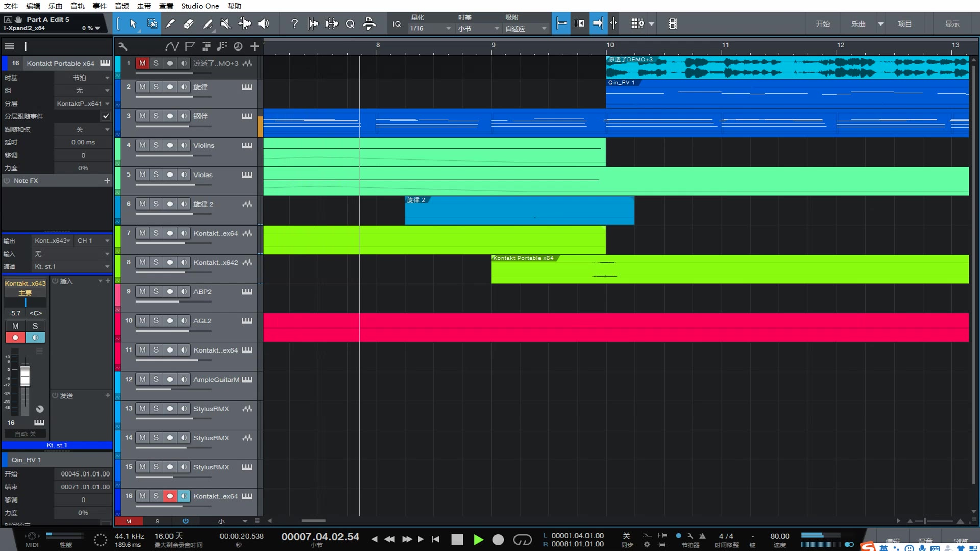Select the Mute tool icon
Screen dimensions: 980x551
coord(226,23)
